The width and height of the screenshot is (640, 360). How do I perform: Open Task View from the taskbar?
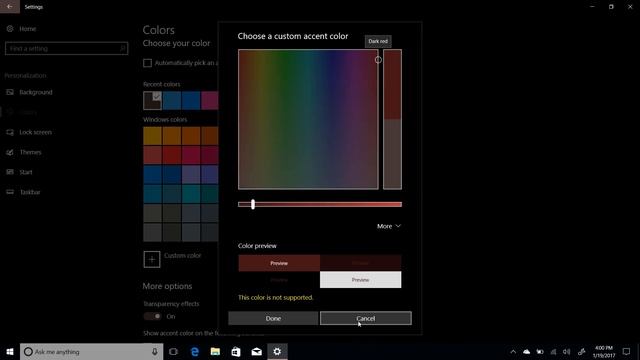[x=173, y=352]
